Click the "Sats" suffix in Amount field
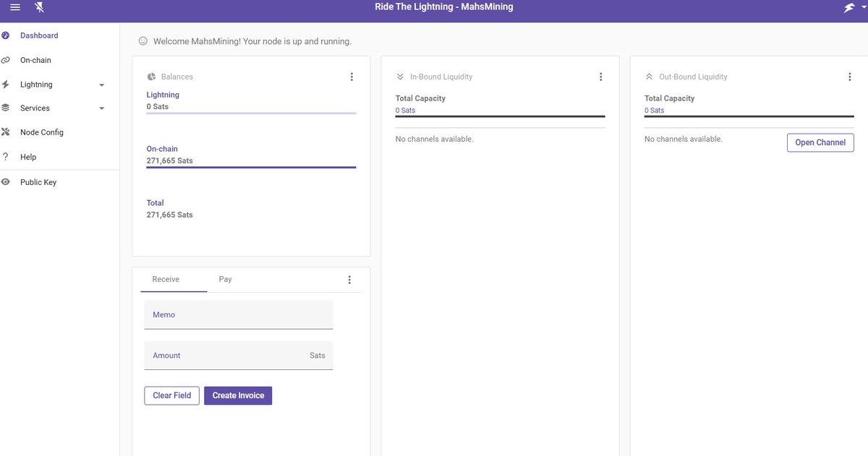868x456 pixels. [318, 356]
